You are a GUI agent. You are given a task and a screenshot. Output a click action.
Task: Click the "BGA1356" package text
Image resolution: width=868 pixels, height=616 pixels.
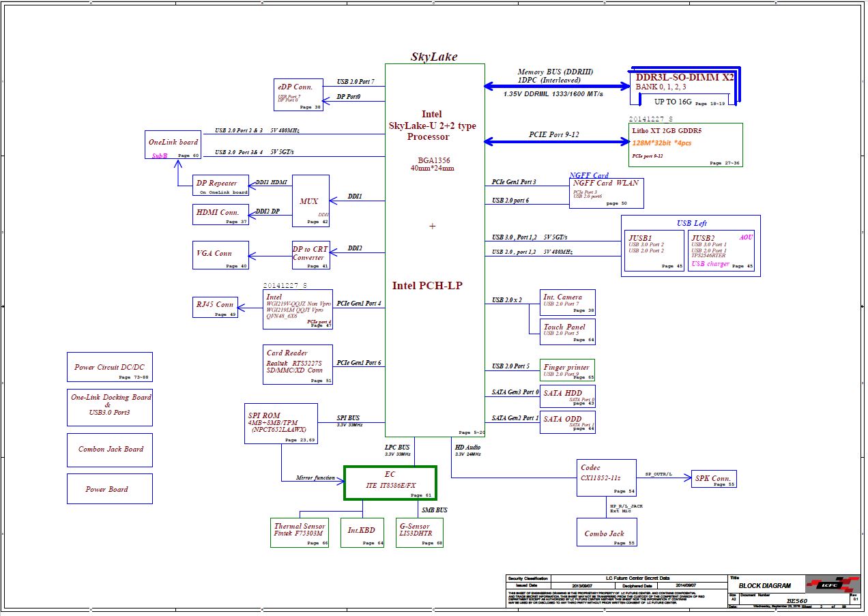[433, 160]
